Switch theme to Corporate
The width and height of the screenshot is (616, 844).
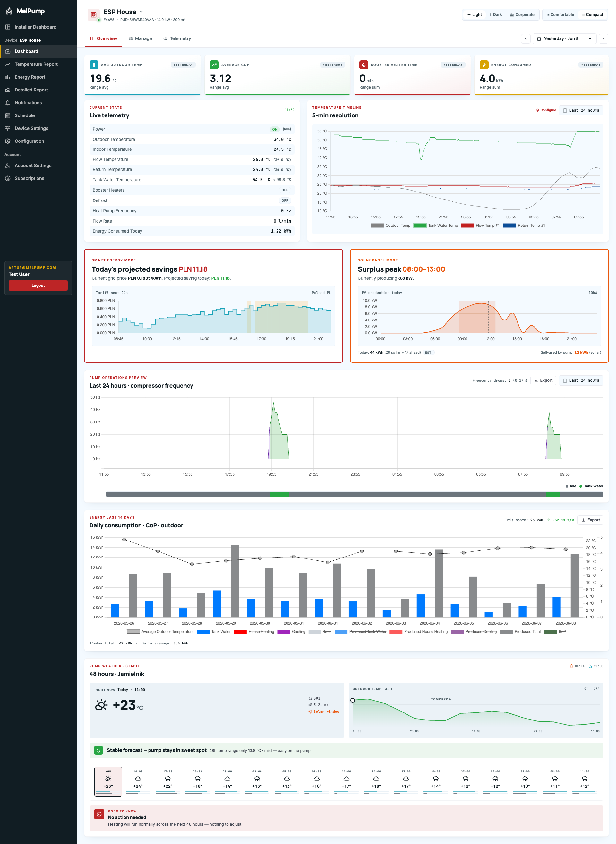click(x=522, y=15)
